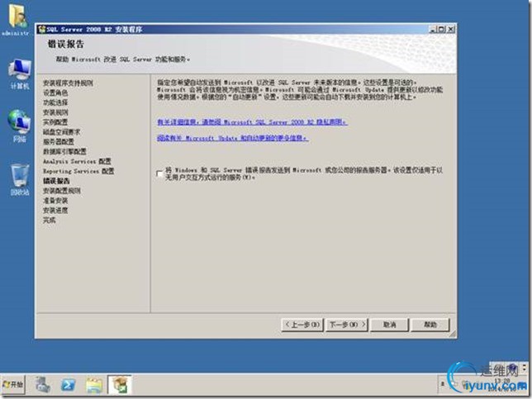Launch PowerShell from the taskbar
The height and width of the screenshot is (399, 532).
point(69,385)
